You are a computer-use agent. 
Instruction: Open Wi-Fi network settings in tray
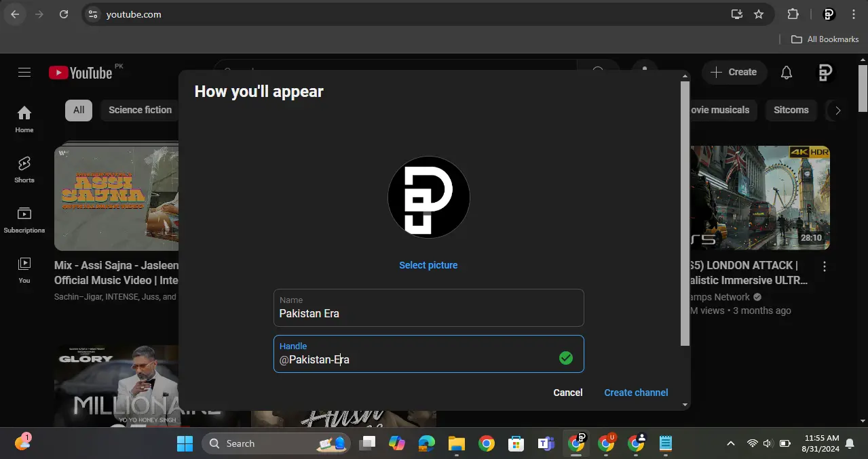coord(752,443)
